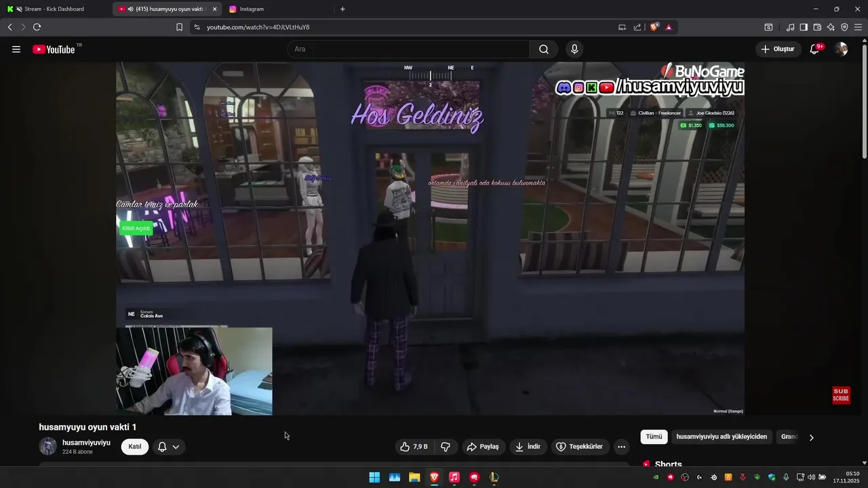Mute audio on the YouTube tab
The height and width of the screenshot is (488, 868).
(130, 9)
